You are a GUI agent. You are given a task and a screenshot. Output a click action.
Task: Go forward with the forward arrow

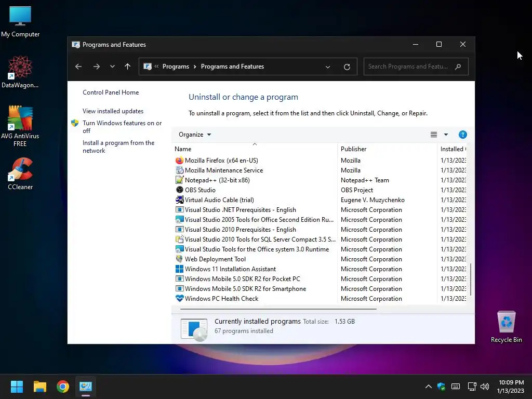tap(97, 66)
